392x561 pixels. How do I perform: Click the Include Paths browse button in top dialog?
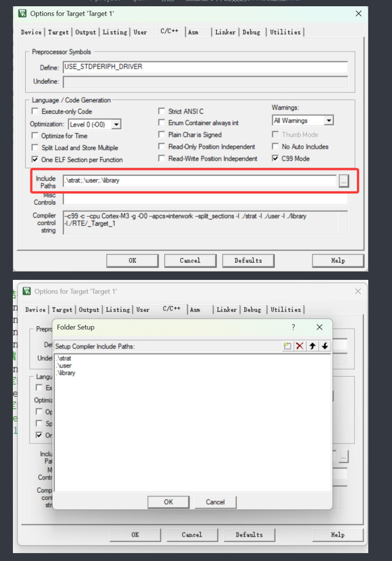coord(344,181)
